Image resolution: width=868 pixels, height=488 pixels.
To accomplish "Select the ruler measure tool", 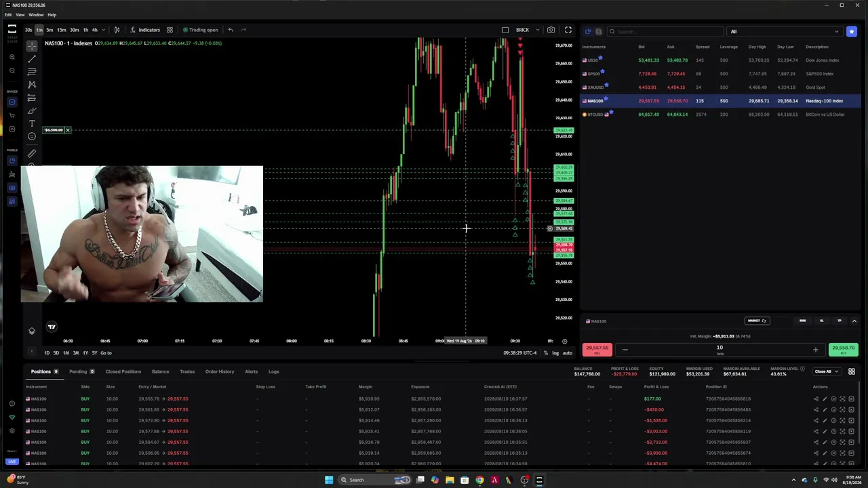I will click(32, 154).
